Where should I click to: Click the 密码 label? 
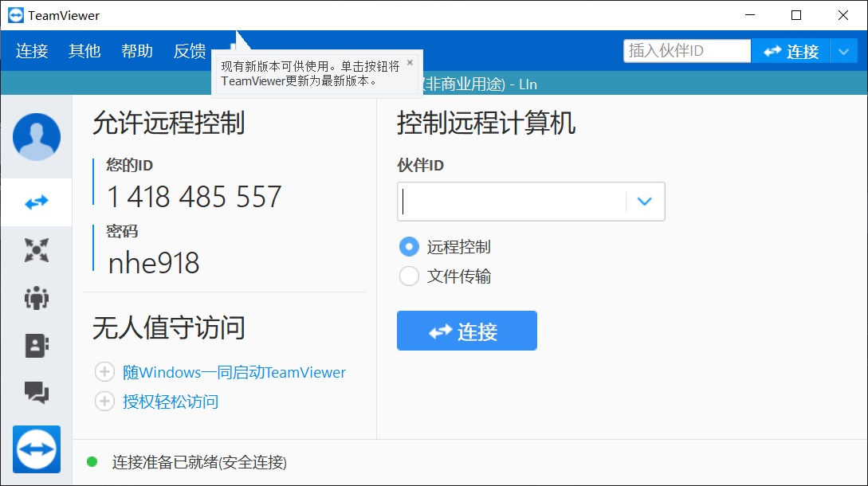point(122,231)
